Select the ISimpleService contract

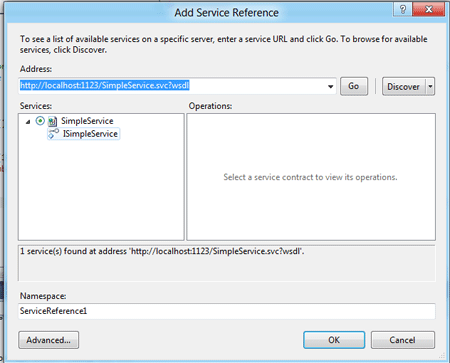click(90, 134)
